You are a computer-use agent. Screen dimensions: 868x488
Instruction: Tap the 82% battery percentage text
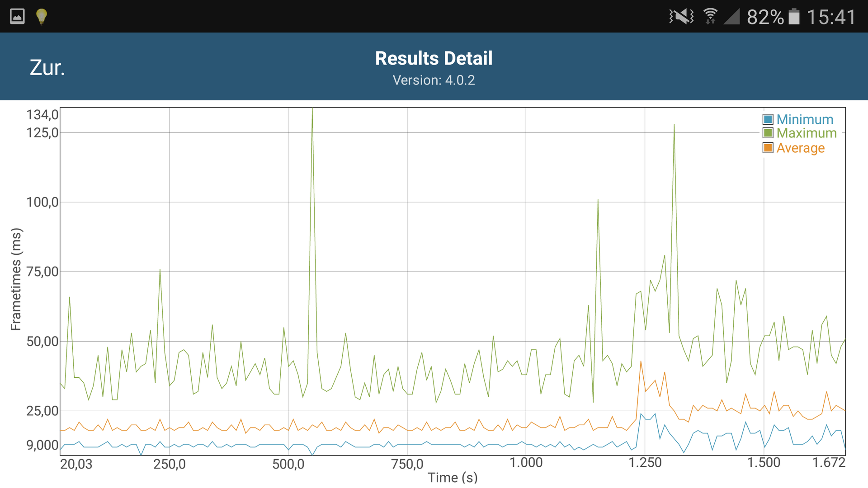[x=765, y=17]
